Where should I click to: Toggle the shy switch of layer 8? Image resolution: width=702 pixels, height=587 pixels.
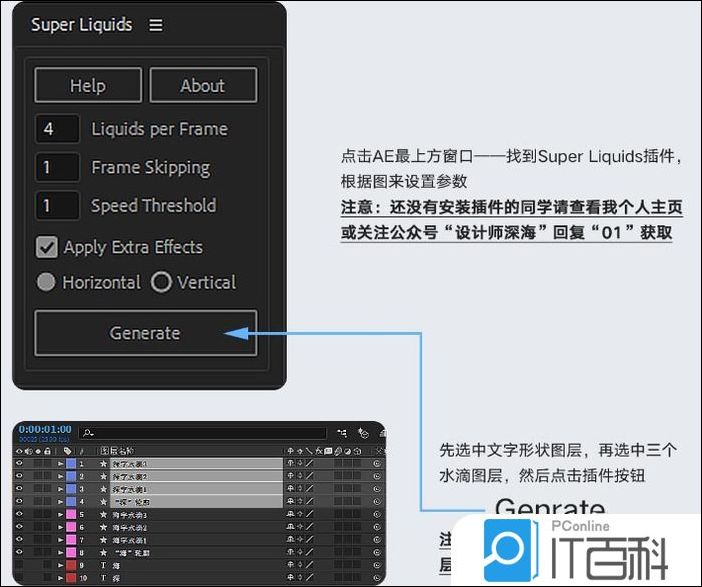pyautogui.click(x=290, y=553)
